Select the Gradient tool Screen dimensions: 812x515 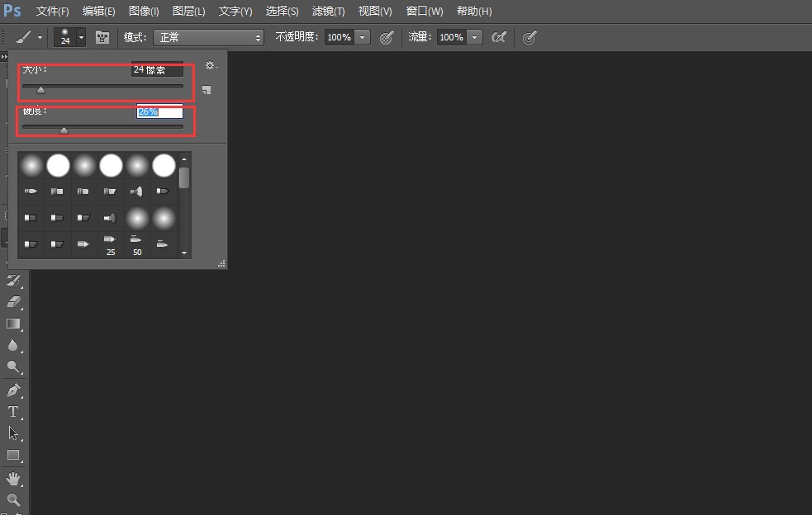pyautogui.click(x=13, y=324)
